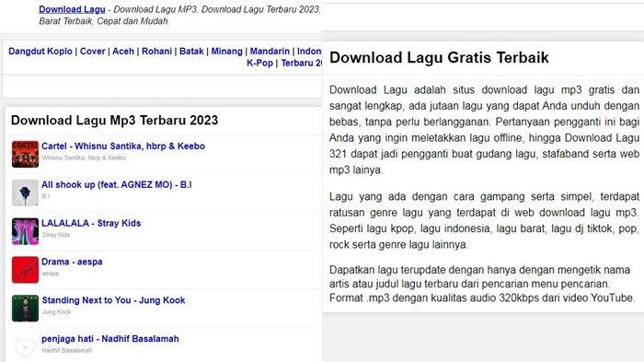The width and height of the screenshot is (644, 362).
Task: Click the gray 'aespa' artist subtitle
Action: pyautogui.click(x=51, y=274)
